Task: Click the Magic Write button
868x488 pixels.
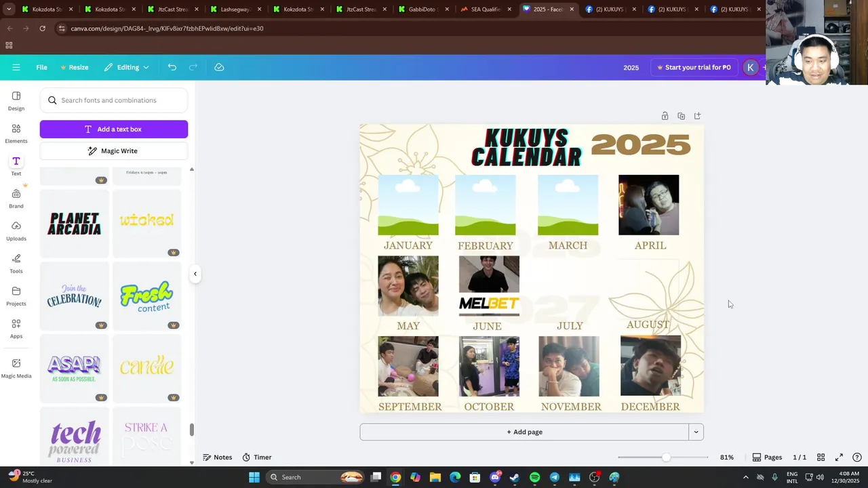Action: pyautogui.click(x=114, y=150)
